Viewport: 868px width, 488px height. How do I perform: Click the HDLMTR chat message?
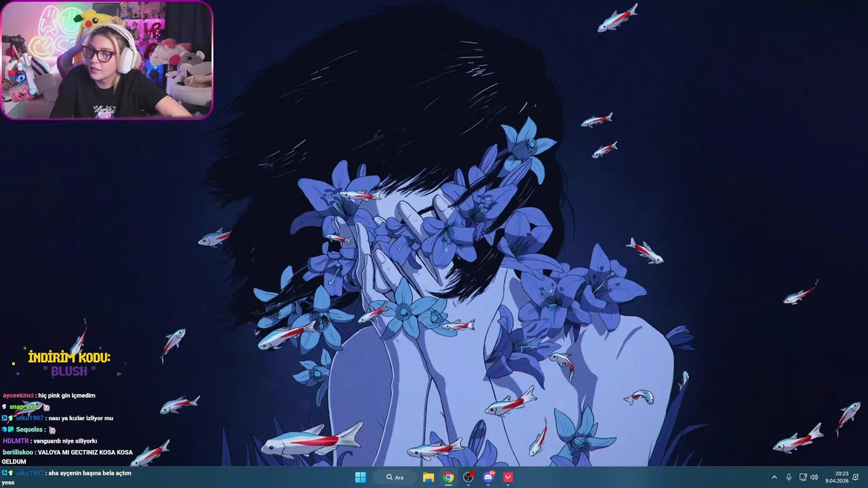click(x=50, y=441)
